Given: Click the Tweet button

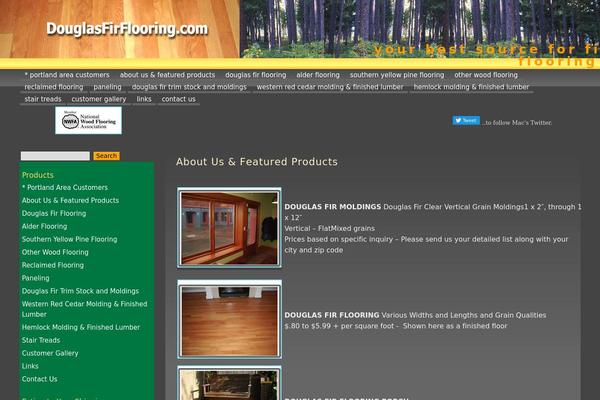Looking at the screenshot, I should [x=466, y=121].
